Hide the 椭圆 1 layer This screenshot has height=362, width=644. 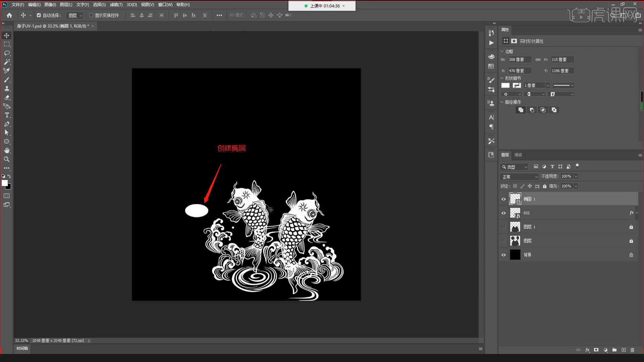[503, 199]
